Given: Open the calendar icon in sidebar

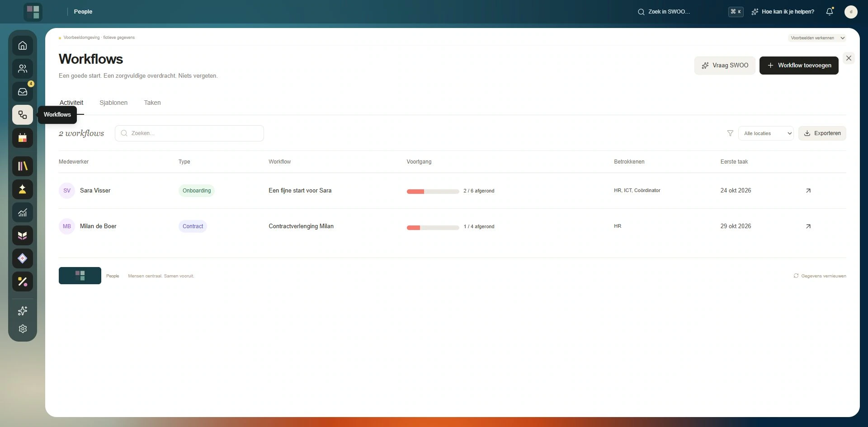Looking at the screenshot, I should 23,138.
